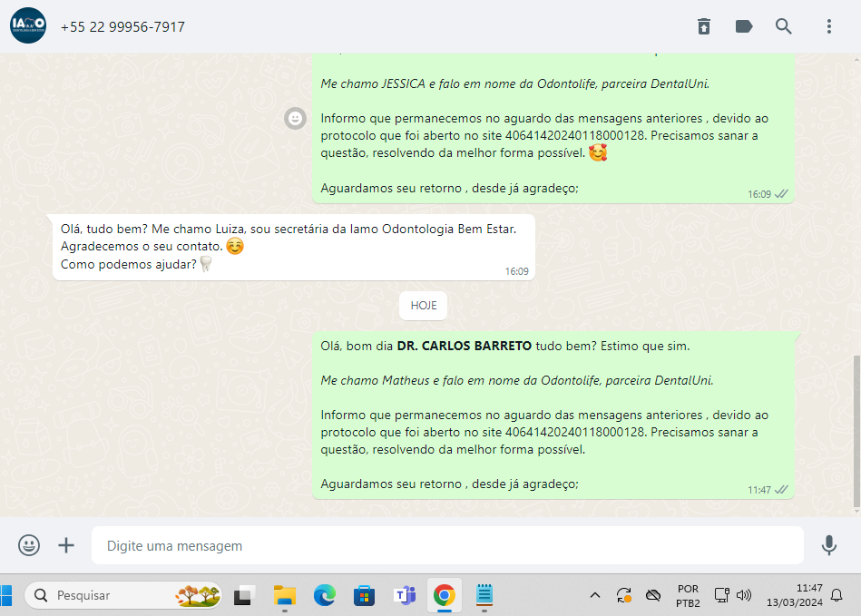Expand hidden system tray icons
This screenshot has height=616, width=861.
pos(594,595)
